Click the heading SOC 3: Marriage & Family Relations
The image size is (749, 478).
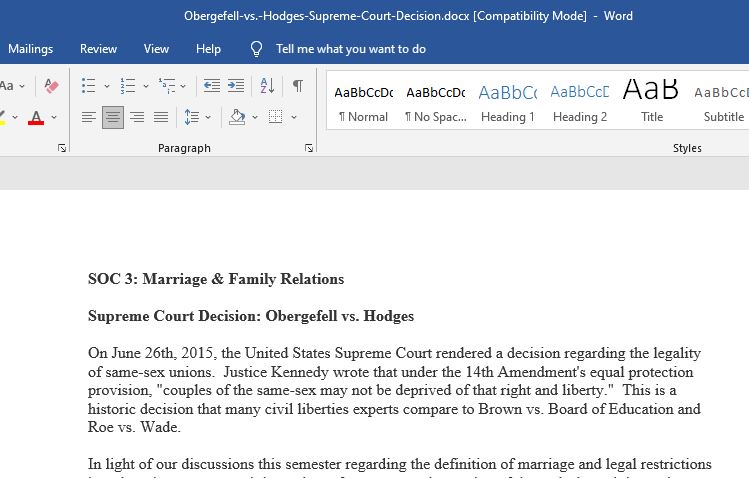click(216, 279)
